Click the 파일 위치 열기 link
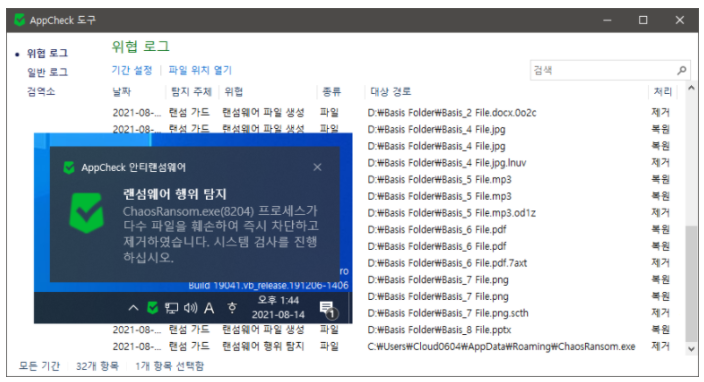 [x=200, y=70]
